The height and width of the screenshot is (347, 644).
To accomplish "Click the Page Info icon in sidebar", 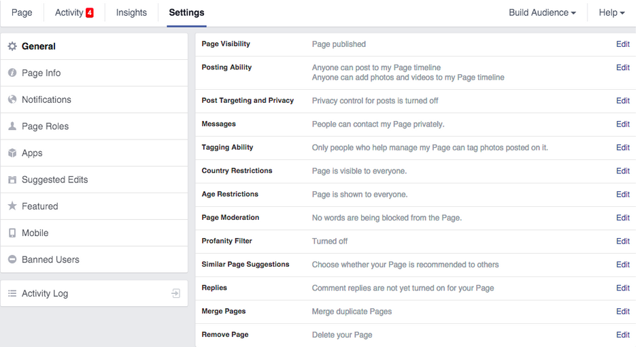I will tap(12, 73).
